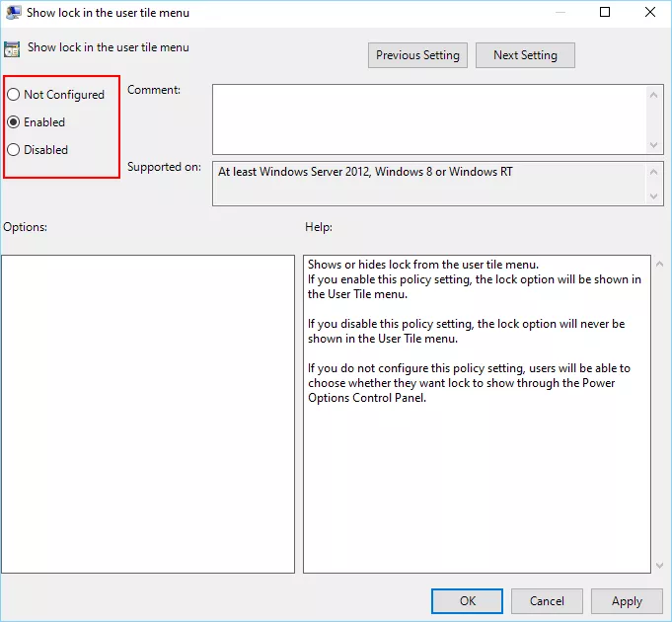Click the Help pane scroll up arrow
This screenshot has width=672, height=622.
click(660, 265)
